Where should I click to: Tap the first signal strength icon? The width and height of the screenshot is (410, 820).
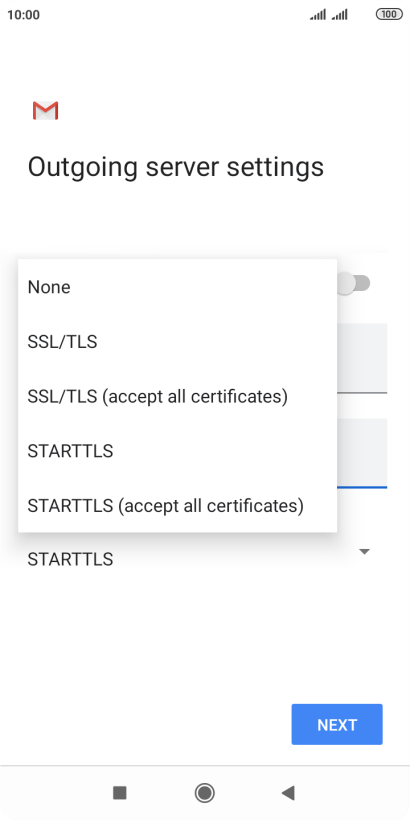click(317, 15)
